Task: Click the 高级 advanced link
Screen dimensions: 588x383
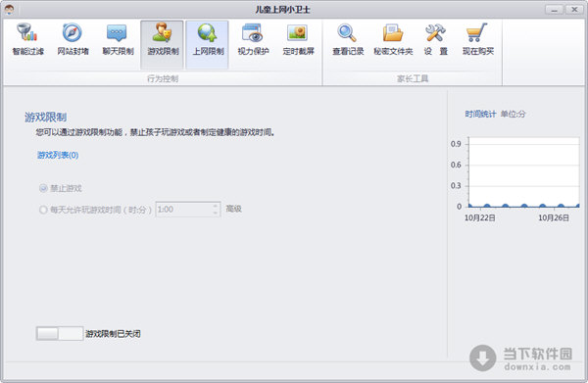Action: (x=233, y=209)
